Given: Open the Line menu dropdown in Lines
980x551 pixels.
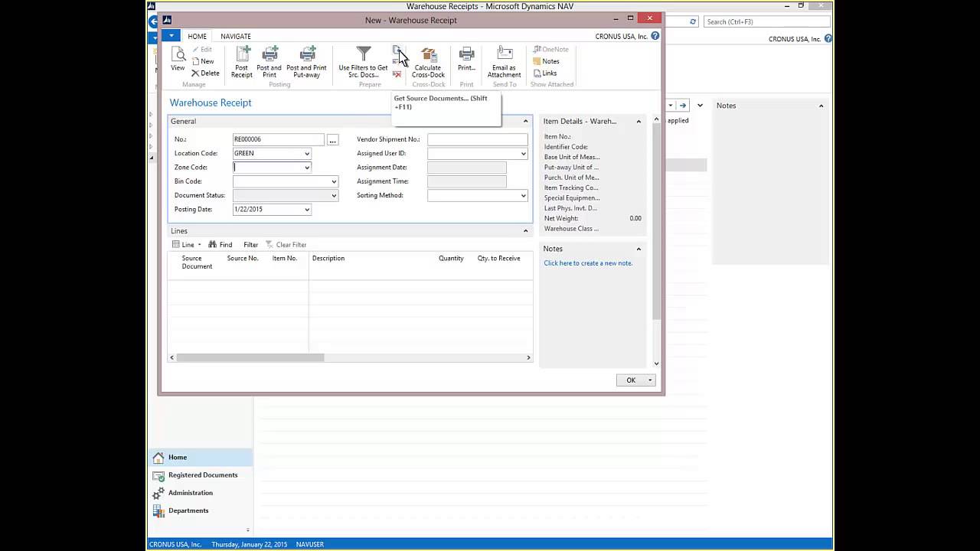Looking at the screenshot, I should click(199, 245).
